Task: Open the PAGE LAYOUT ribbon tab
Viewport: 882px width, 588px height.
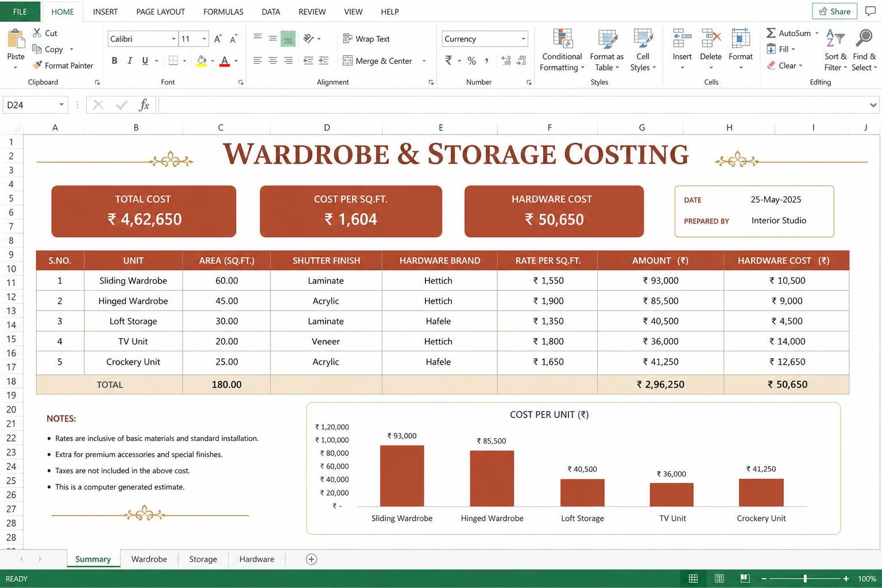Action: [x=160, y=11]
